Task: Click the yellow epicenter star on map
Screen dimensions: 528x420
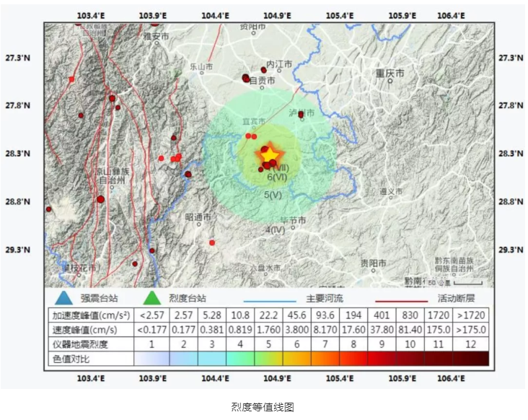Action: [270, 154]
